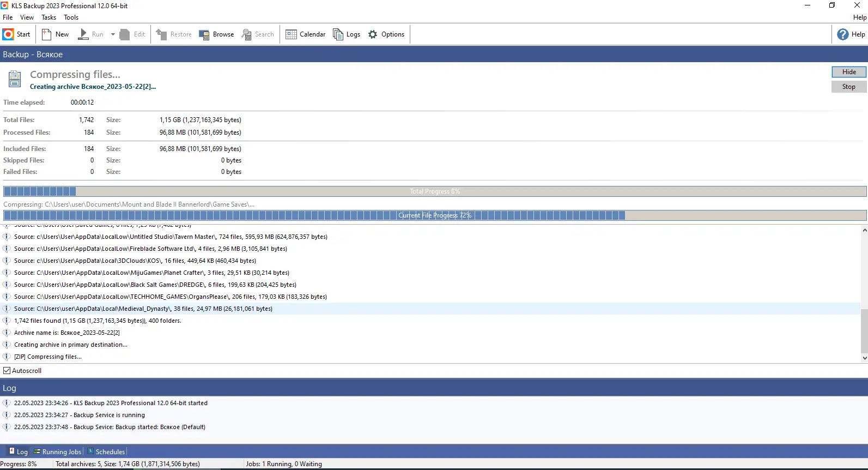Switch to the Log tab

click(18, 451)
